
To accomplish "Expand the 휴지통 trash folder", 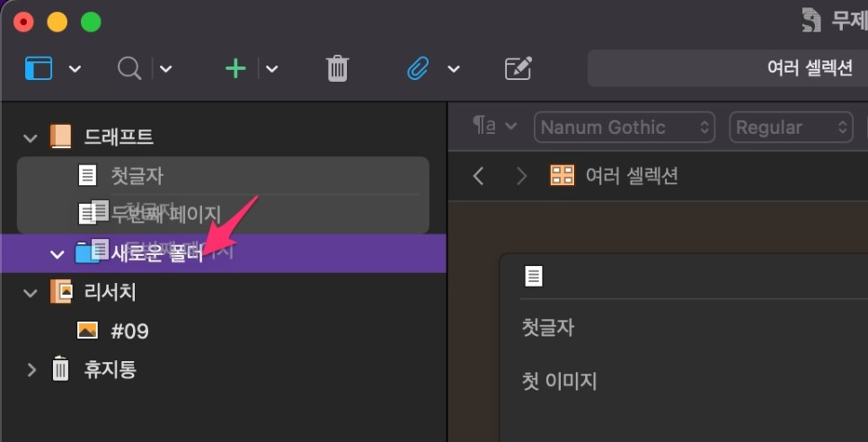I will click(x=31, y=369).
